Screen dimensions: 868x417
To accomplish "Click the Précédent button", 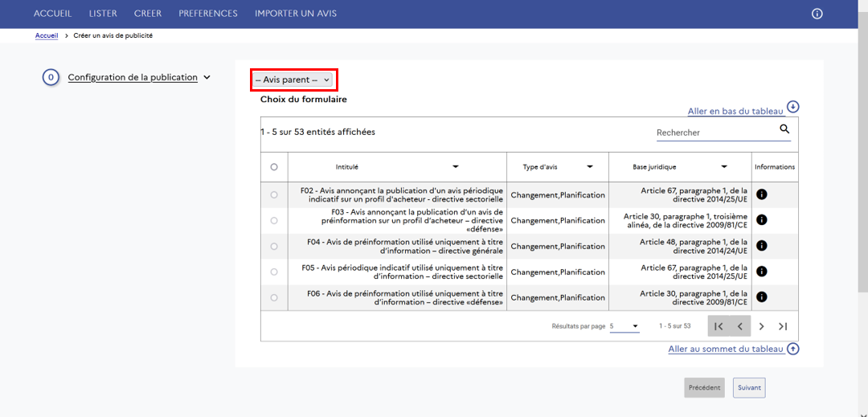I will [704, 388].
